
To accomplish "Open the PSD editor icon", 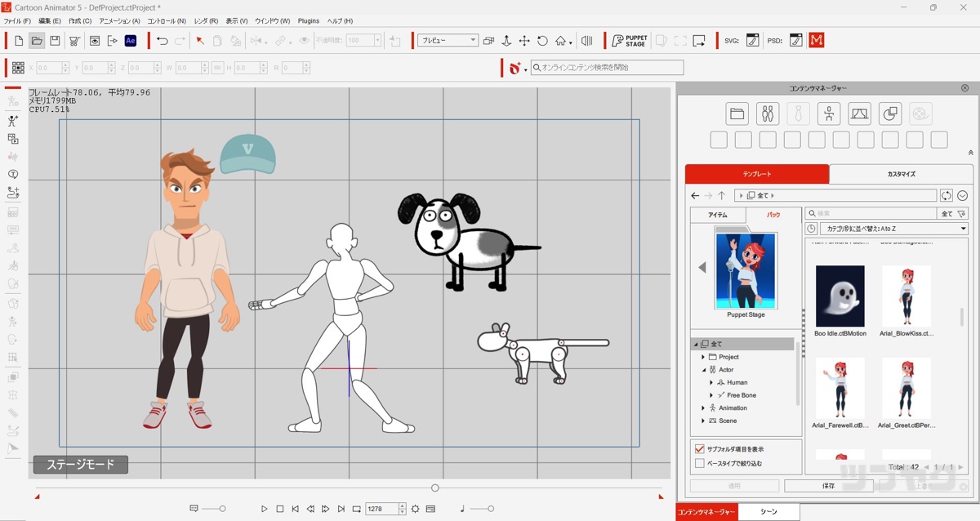I will (795, 41).
